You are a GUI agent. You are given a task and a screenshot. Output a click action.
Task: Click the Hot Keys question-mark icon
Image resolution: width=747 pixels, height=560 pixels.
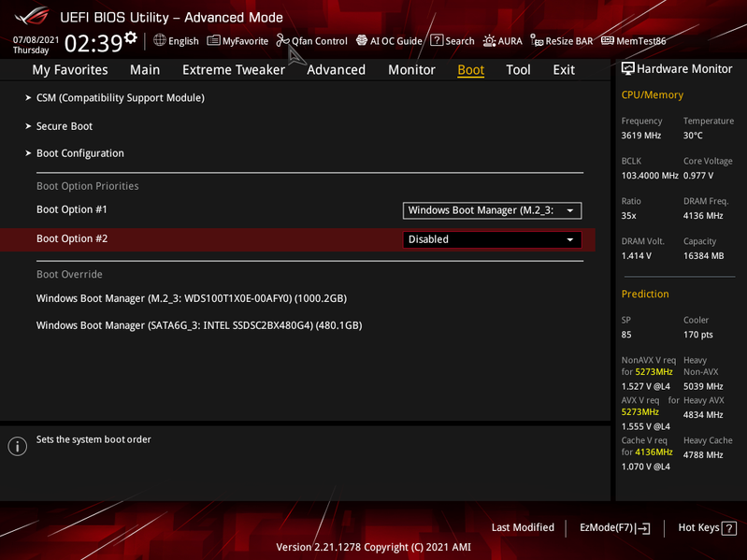pos(729,528)
